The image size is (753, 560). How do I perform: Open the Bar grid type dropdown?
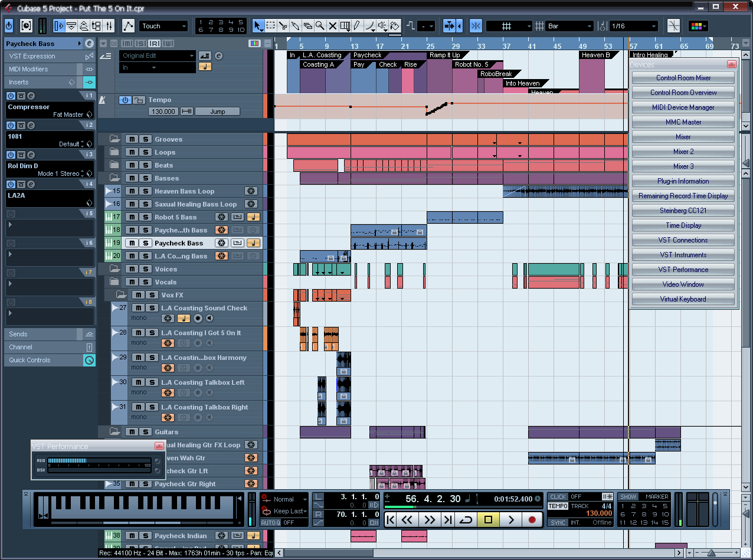pyautogui.click(x=569, y=26)
